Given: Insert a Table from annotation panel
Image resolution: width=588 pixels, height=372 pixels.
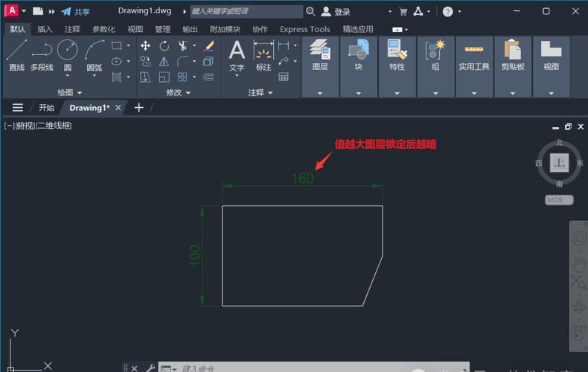Looking at the screenshot, I should pos(284,77).
